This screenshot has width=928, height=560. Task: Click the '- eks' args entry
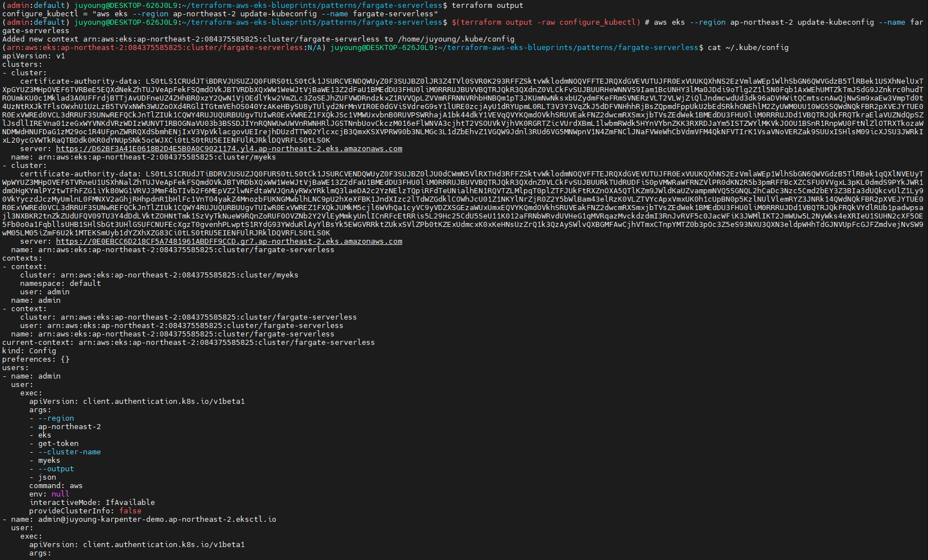[x=40, y=435]
